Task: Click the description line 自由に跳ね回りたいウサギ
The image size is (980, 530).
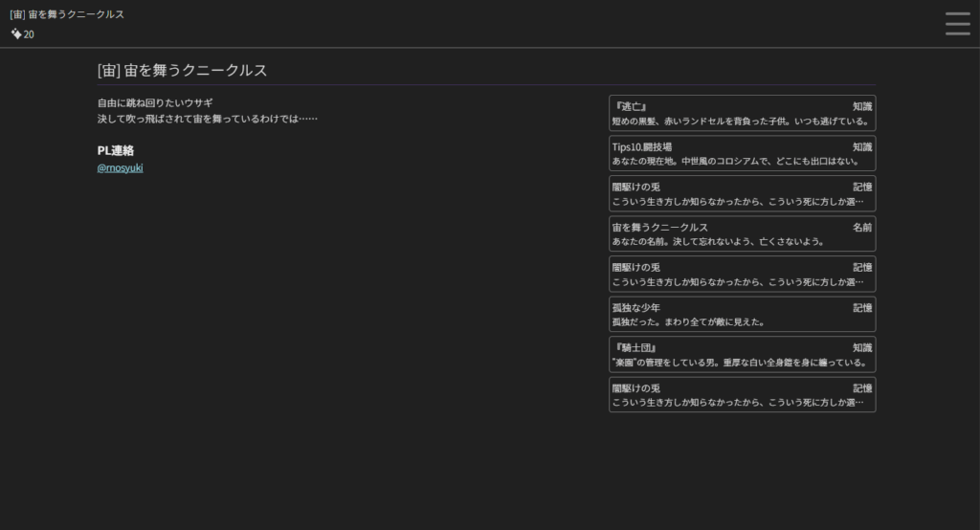Action: [155, 102]
